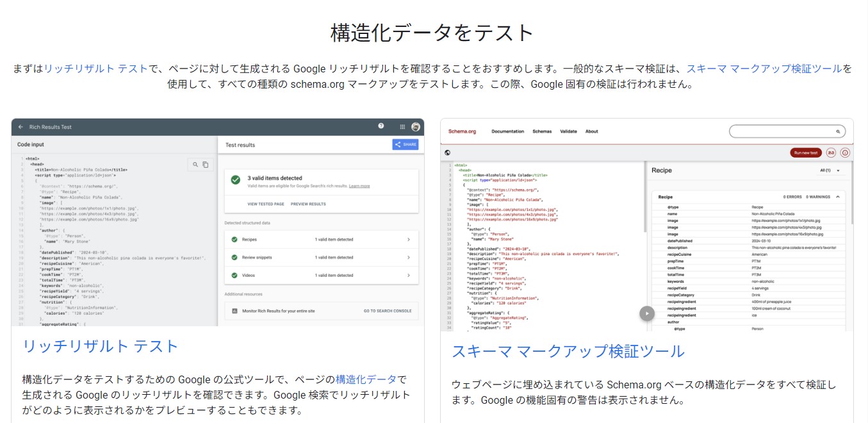Copy code using the Code input copy icon
Screen dimensions: 868x423
click(x=206, y=165)
